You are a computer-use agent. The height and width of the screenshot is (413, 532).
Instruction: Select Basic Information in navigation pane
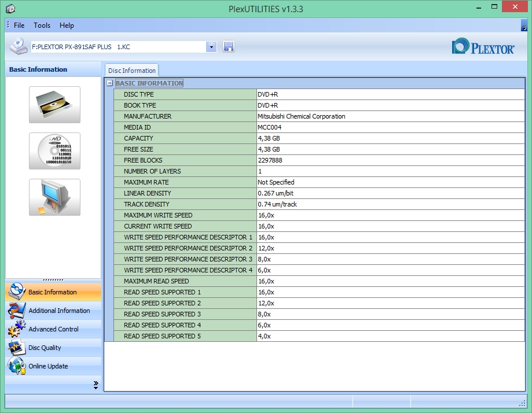[53, 292]
